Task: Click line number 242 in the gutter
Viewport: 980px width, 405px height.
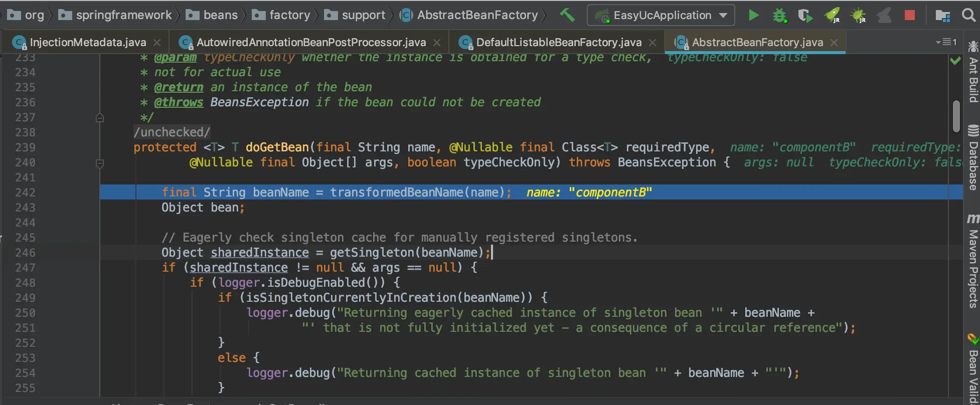Action: [x=26, y=192]
